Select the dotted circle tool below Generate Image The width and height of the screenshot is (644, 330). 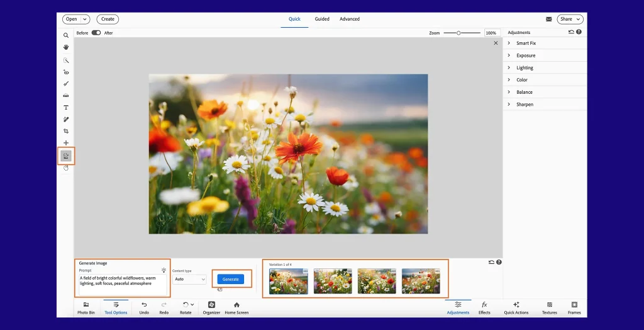(x=65, y=168)
